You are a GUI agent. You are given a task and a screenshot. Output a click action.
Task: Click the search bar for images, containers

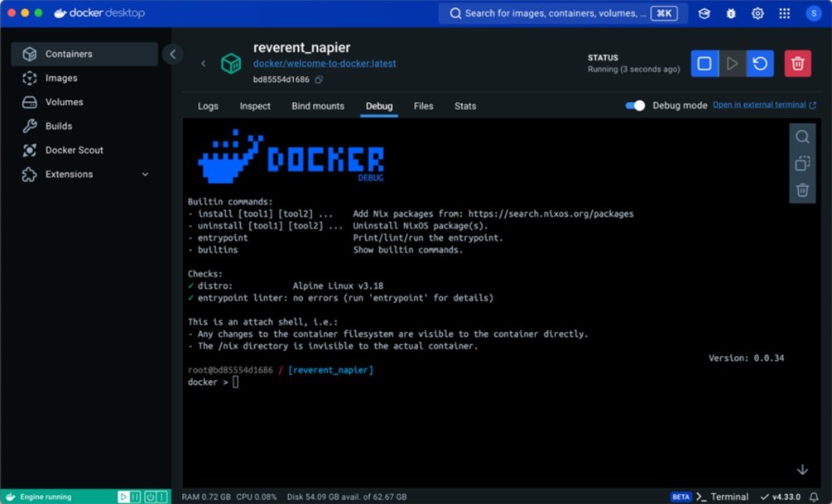pos(563,13)
